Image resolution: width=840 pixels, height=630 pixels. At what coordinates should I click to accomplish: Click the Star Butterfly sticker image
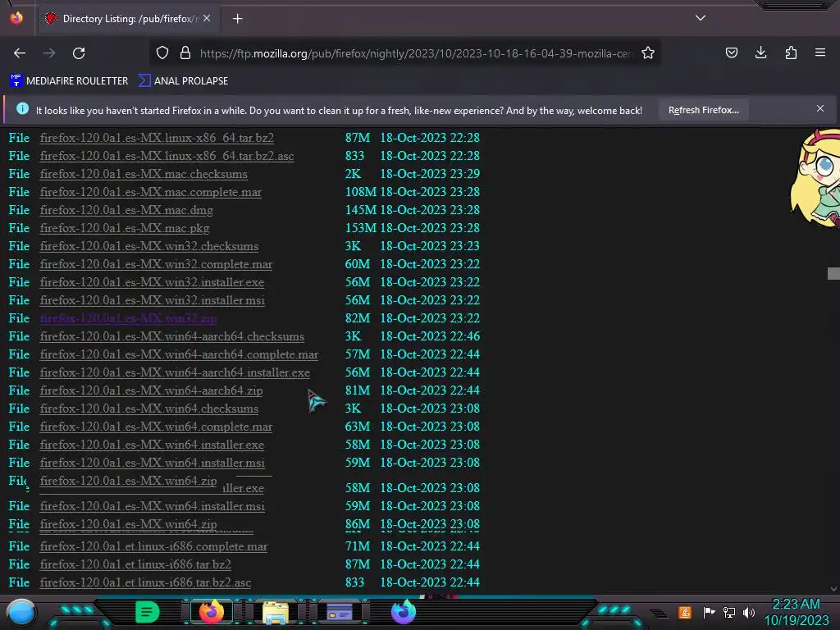[815, 178]
